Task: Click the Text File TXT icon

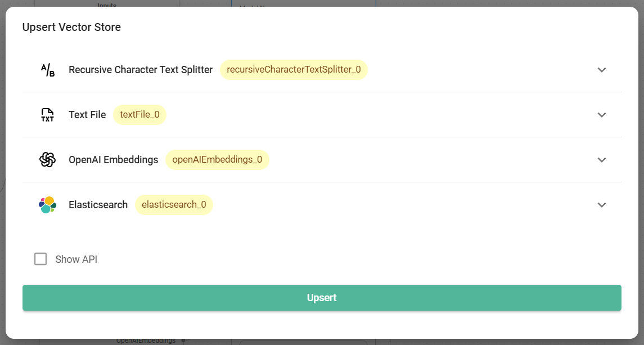Action: pos(48,115)
